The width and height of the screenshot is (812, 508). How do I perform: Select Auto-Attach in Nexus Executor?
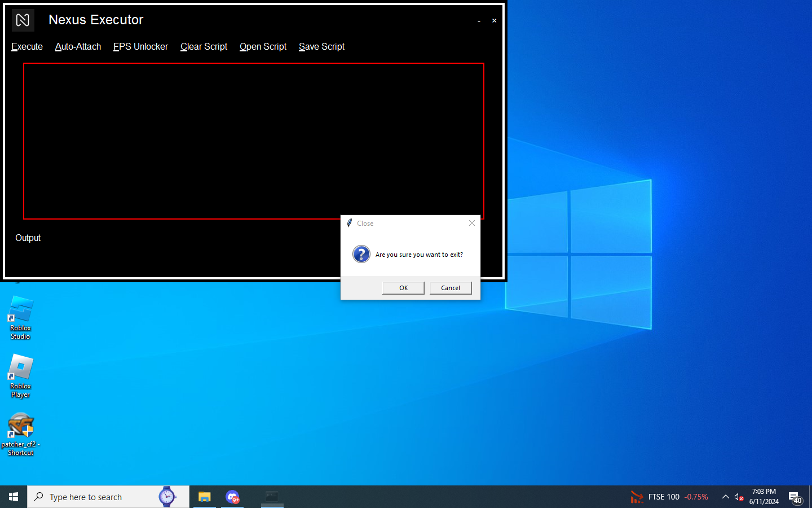(78, 47)
